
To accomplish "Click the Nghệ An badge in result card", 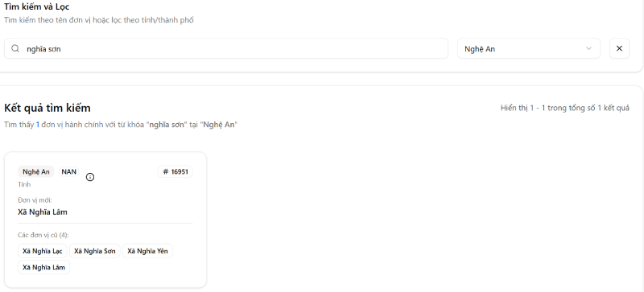I will (x=36, y=171).
